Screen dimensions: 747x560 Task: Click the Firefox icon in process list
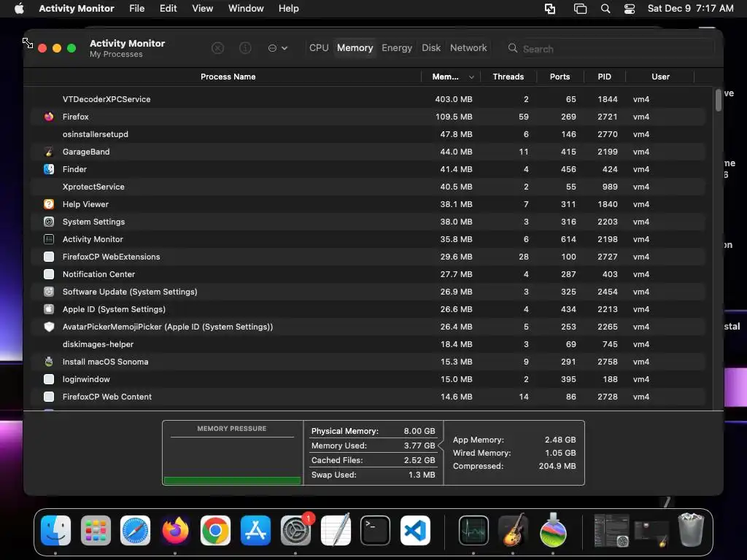click(49, 117)
